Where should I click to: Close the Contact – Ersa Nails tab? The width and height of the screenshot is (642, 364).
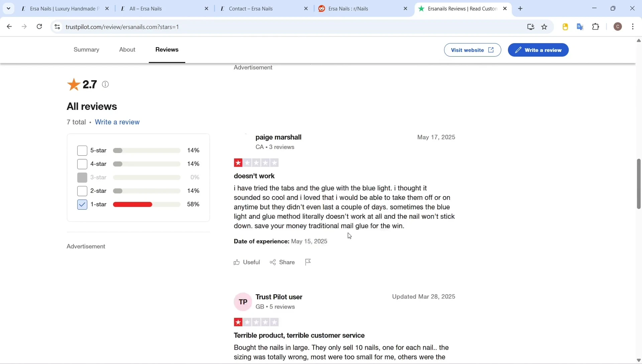306,9
